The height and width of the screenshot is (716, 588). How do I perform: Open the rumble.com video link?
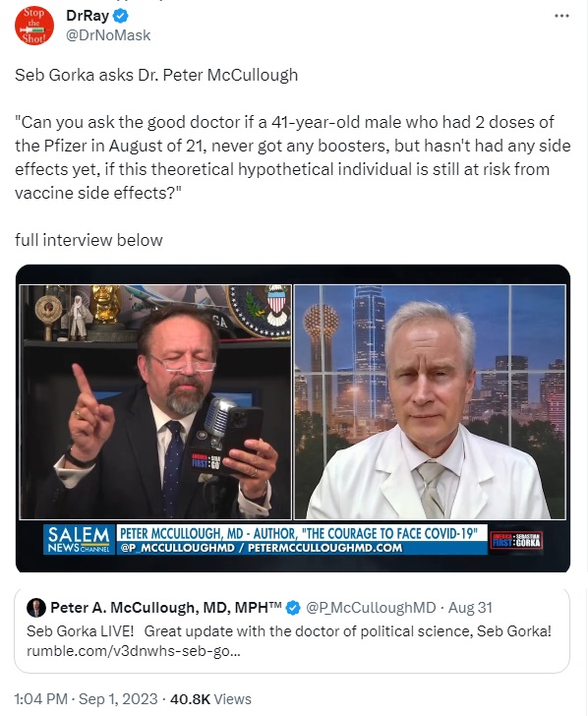pyautogui.click(x=133, y=650)
